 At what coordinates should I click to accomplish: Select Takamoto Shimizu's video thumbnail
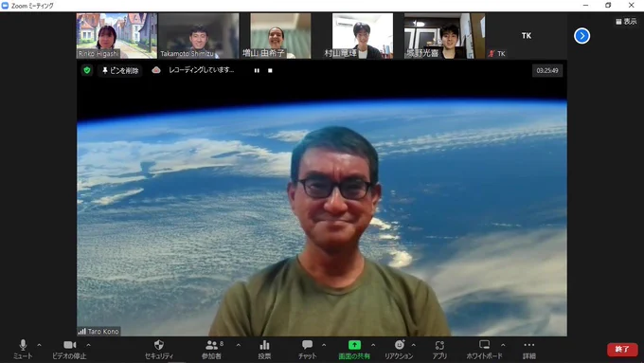coord(199,36)
